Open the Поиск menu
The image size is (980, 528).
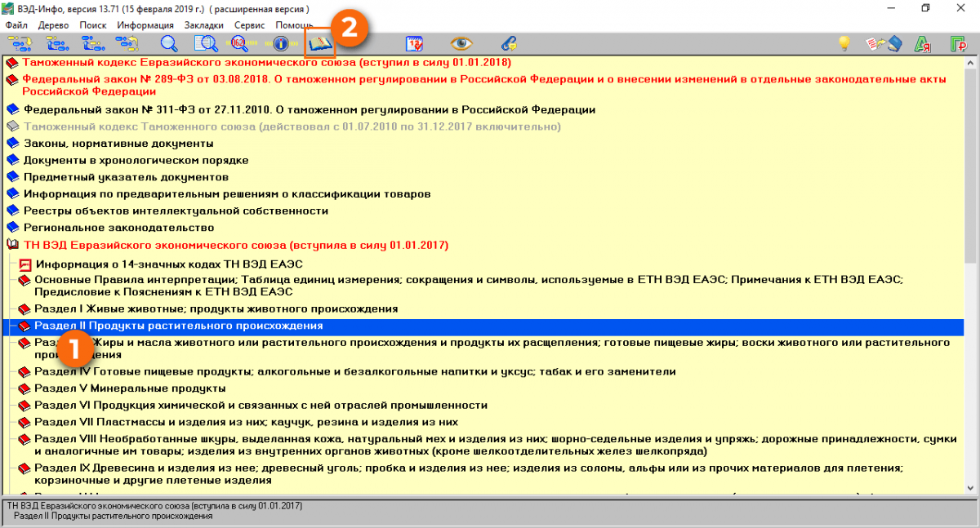click(93, 25)
